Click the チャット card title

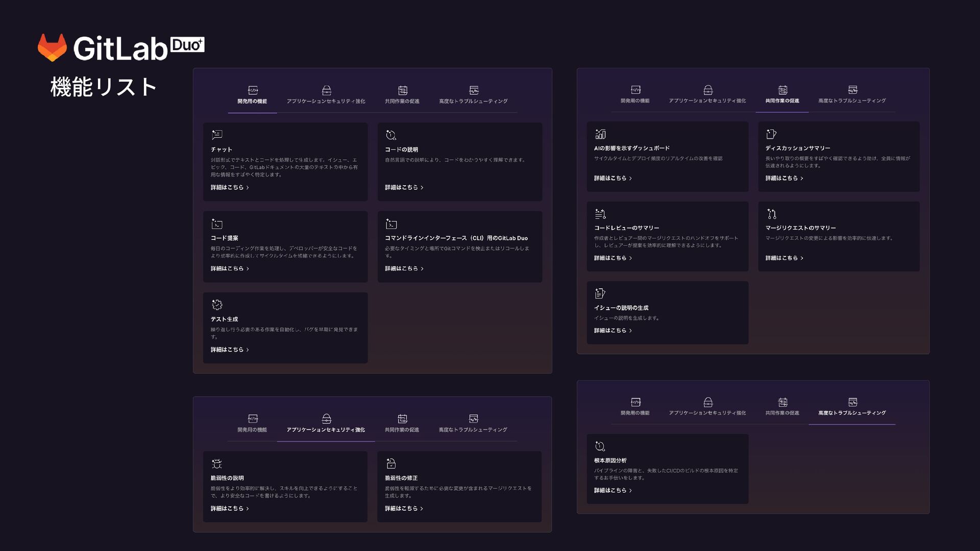click(x=222, y=149)
